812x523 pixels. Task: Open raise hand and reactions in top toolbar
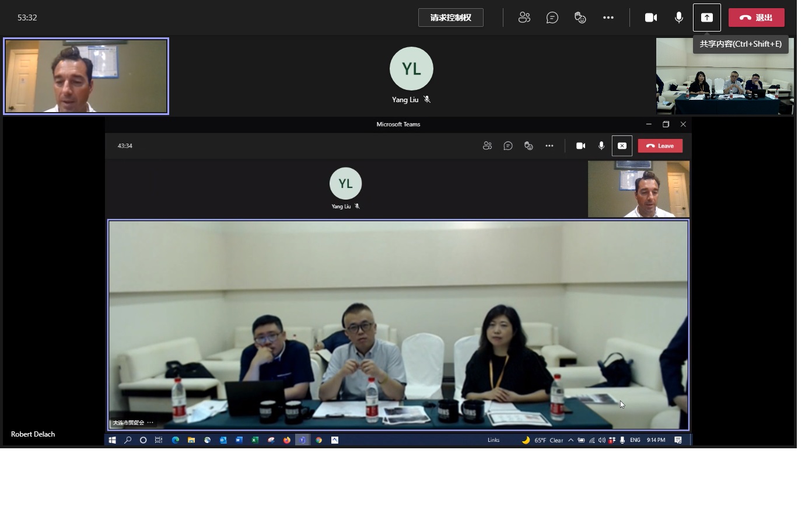[580, 18]
